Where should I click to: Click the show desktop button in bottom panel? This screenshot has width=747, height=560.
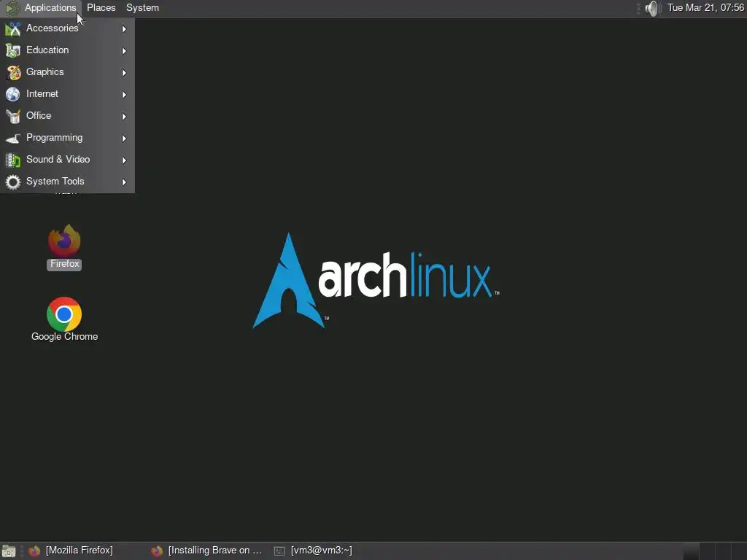tap(9, 551)
